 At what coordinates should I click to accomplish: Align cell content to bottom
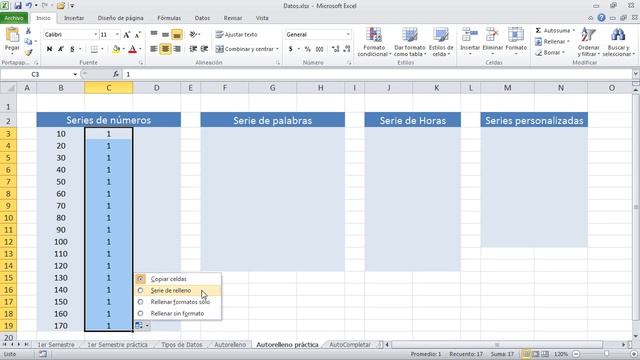[177, 35]
